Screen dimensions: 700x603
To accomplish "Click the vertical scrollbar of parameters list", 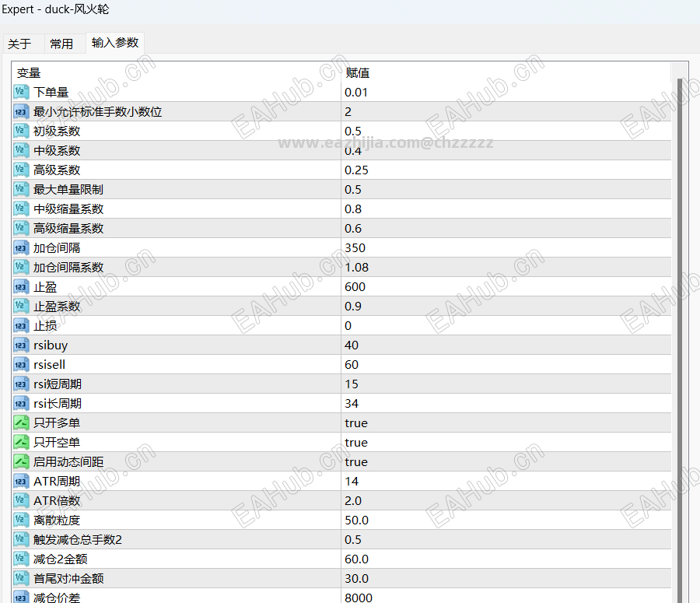I will (680, 339).
